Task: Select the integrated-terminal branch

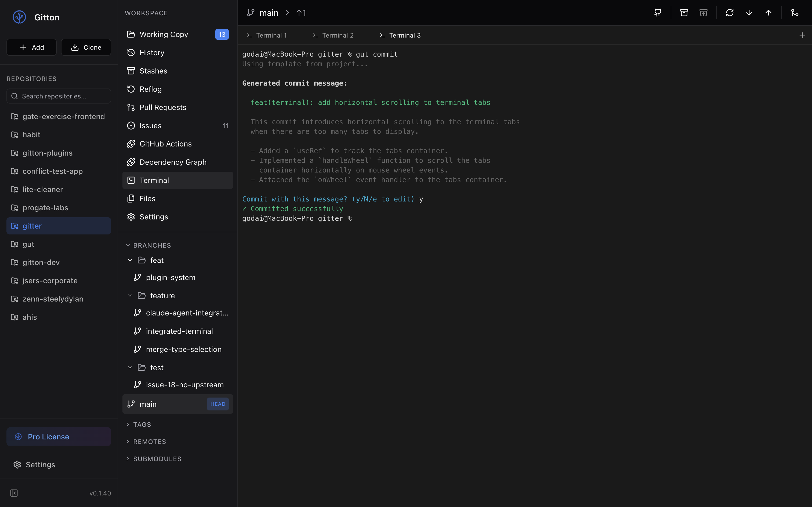Action: click(179, 331)
